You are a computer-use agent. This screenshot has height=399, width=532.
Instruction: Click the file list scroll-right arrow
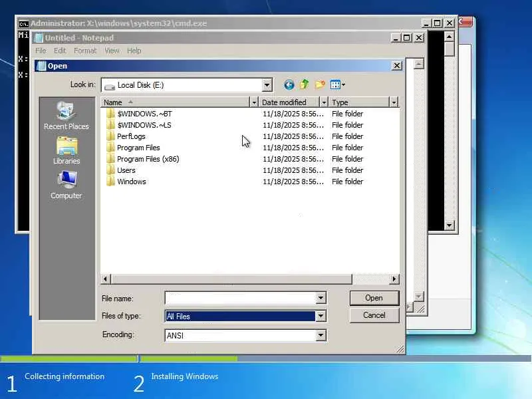[394, 279]
